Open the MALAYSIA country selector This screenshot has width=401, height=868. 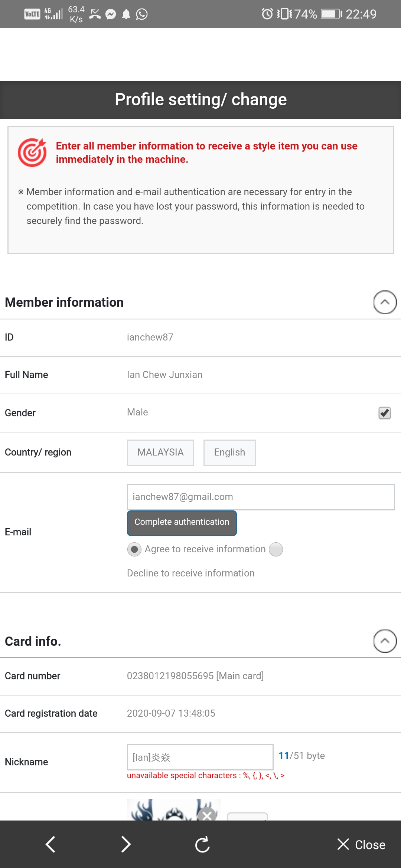pos(160,453)
